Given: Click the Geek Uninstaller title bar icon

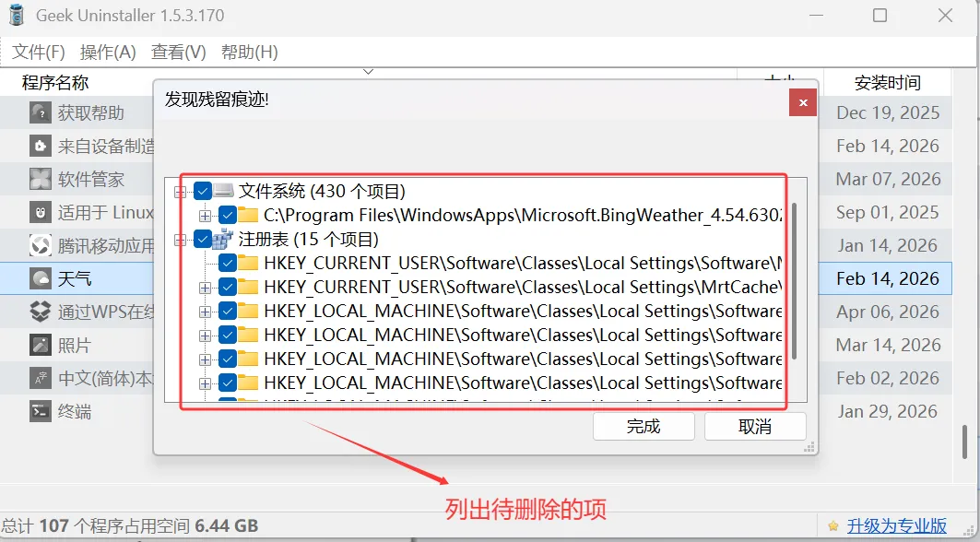Looking at the screenshot, I should [17, 15].
